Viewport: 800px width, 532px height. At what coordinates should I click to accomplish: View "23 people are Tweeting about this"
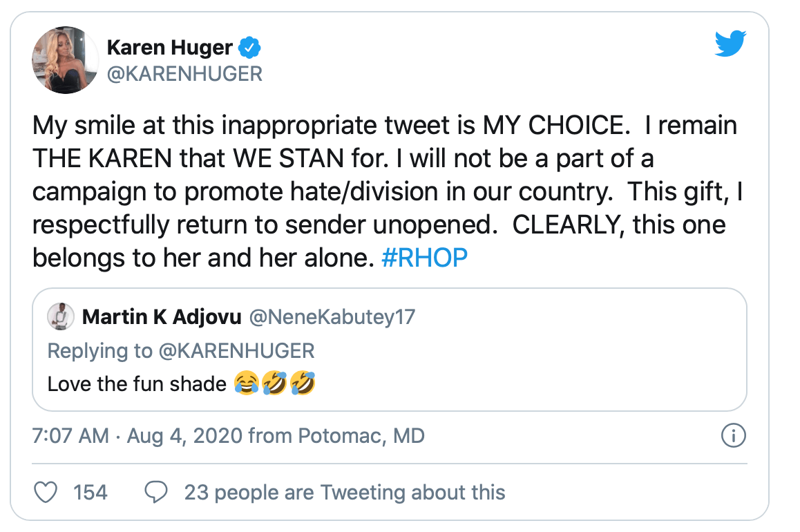tap(344, 492)
